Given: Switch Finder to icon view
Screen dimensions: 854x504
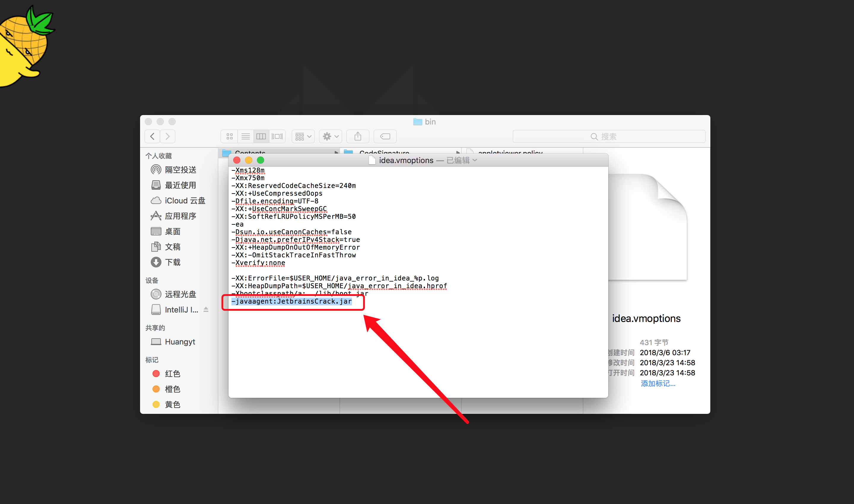Looking at the screenshot, I should [229, 137].
